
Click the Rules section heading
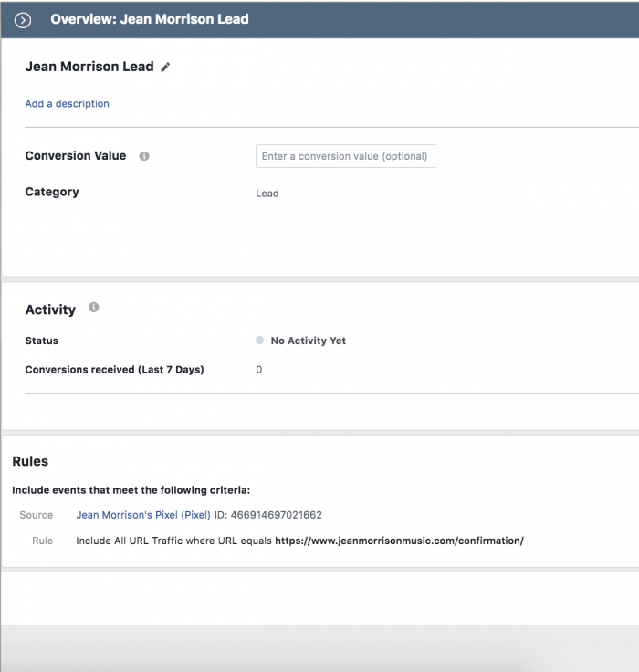(30, 461)
